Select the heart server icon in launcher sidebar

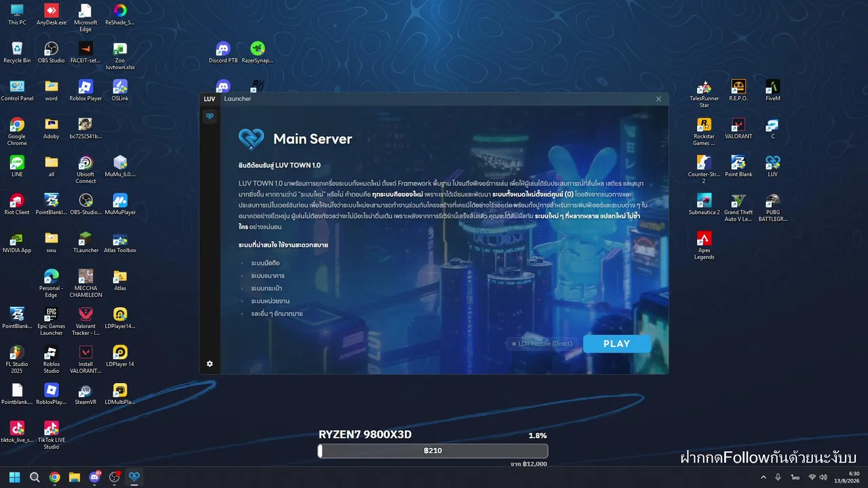pyautogui.click(x=210, y=116)
